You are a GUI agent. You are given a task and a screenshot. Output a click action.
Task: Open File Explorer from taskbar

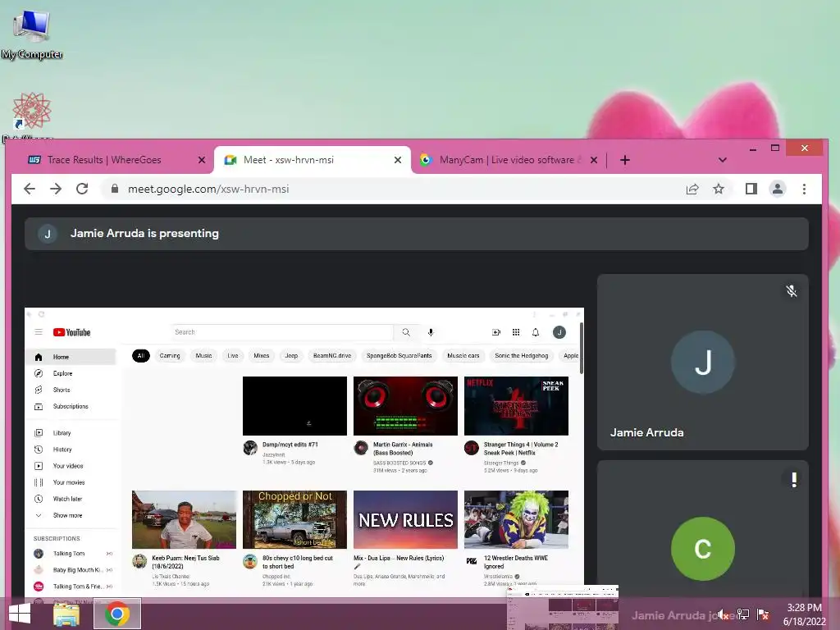[x=67, y=614]
